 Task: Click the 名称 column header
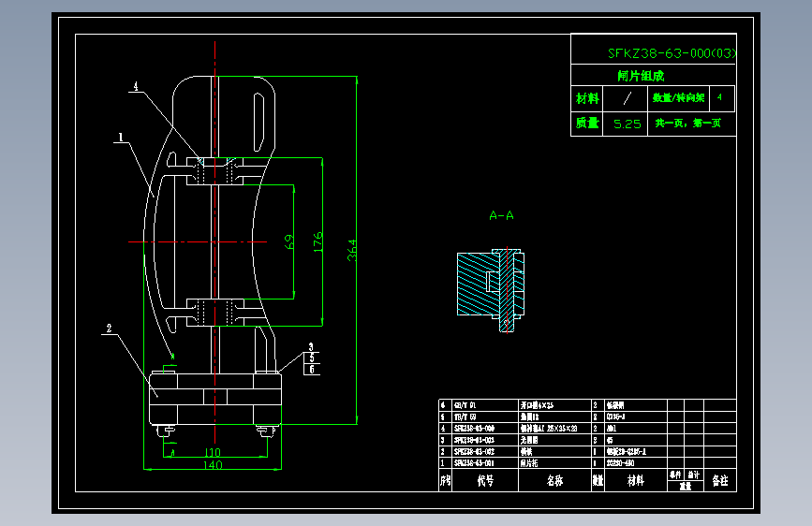pyautogui.click(x=554, y=481)
